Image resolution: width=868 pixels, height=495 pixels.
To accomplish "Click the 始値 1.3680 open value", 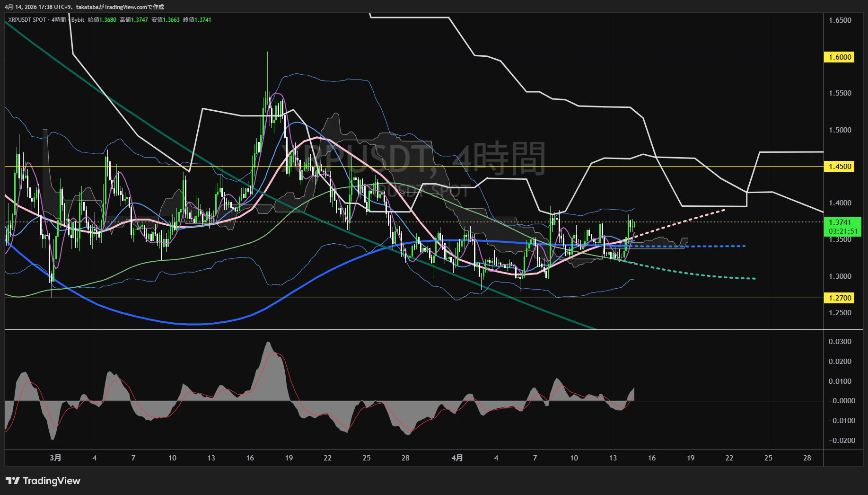I will coord(102,20).
